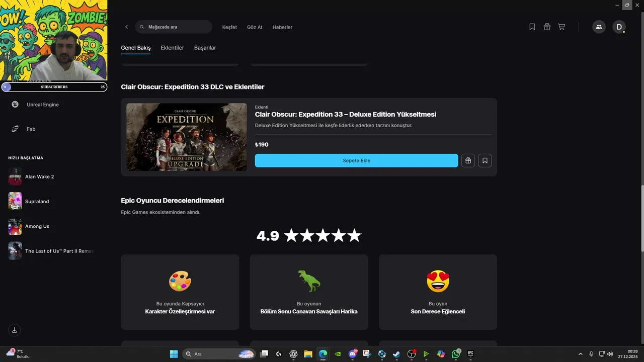Click the microphone tray icon
Screen dimensions: 644x362
click(591, 354)
